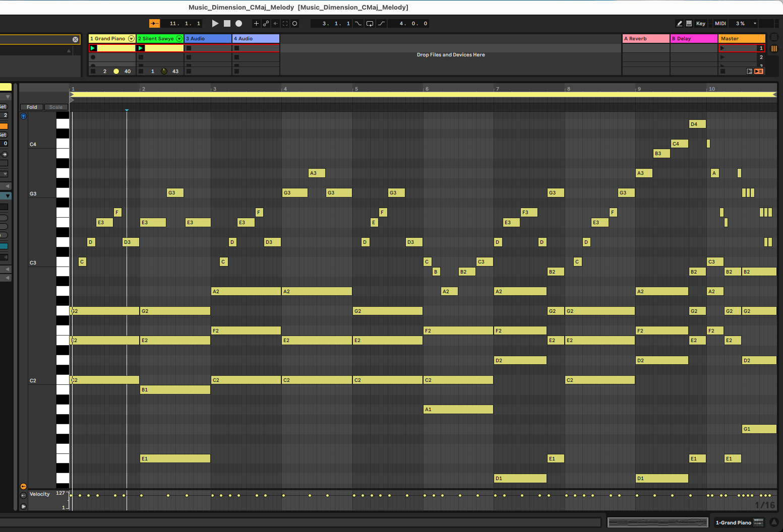Screen dimensions: 783x532
Task: Show Session view with vertical bars icon
Action: click(774, 48)
